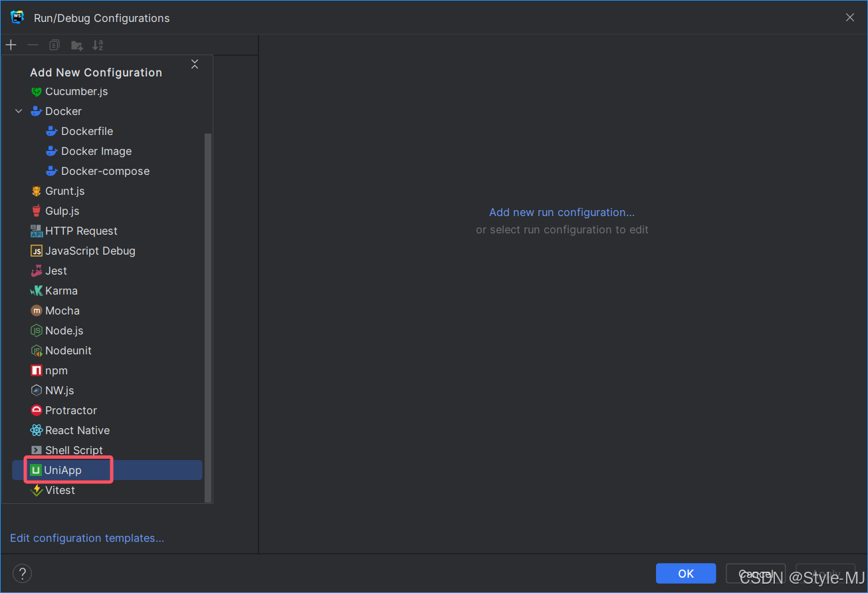
Task: Click the Copy configuration toolbar icon
Action: click(x=54, y=45)
